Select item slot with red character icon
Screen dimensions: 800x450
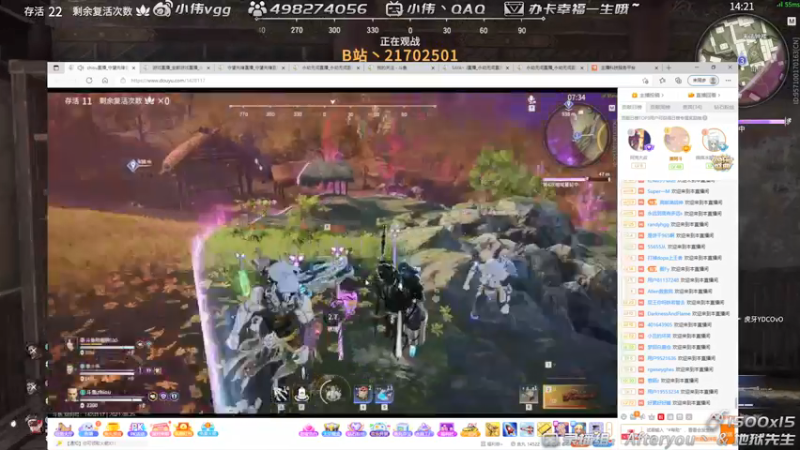click(362, 394)
